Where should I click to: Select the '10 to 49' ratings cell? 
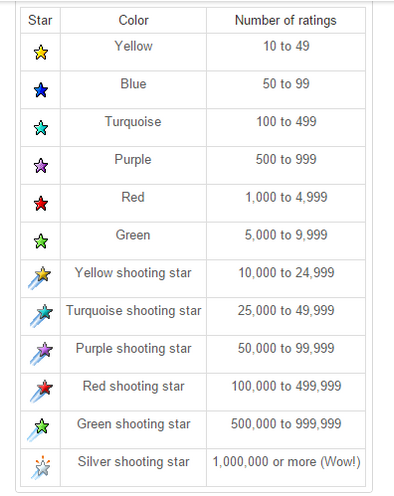coord(286,52)
